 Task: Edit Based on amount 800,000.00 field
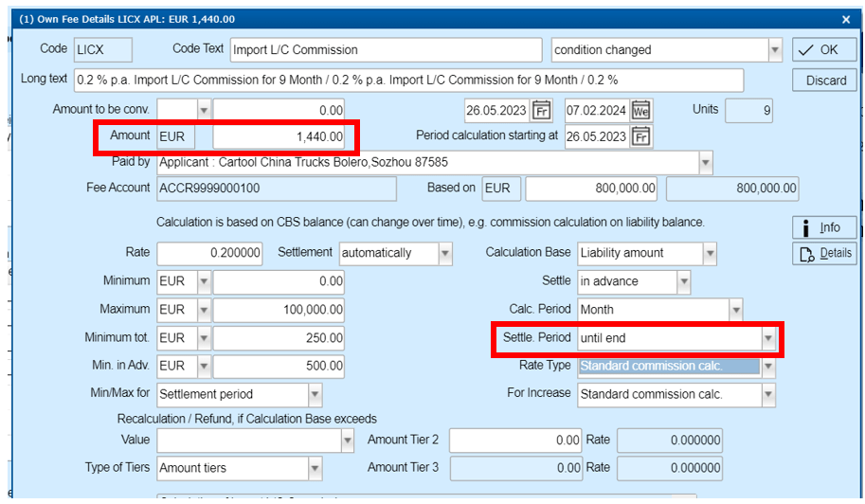click(590, 189)
